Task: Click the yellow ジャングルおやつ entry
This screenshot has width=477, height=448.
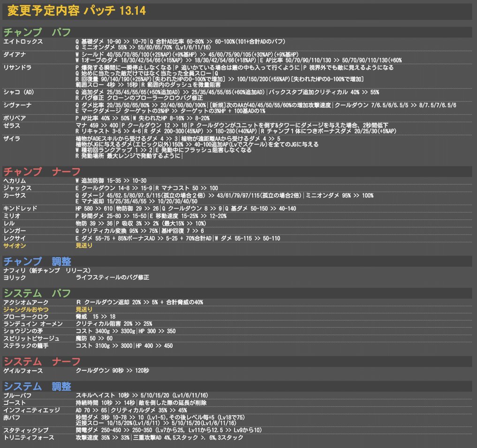Action: tap(26, 309)
